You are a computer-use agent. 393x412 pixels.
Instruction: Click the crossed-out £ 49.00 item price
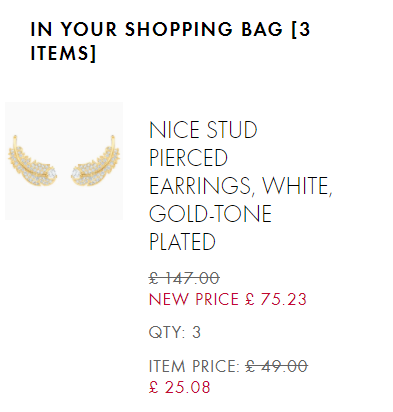(277, 366)
